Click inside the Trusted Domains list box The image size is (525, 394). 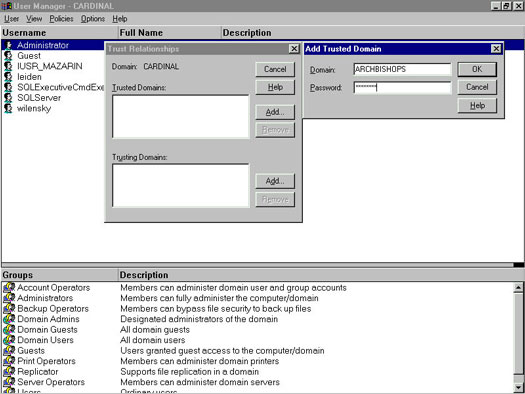[x=181, y=116]
